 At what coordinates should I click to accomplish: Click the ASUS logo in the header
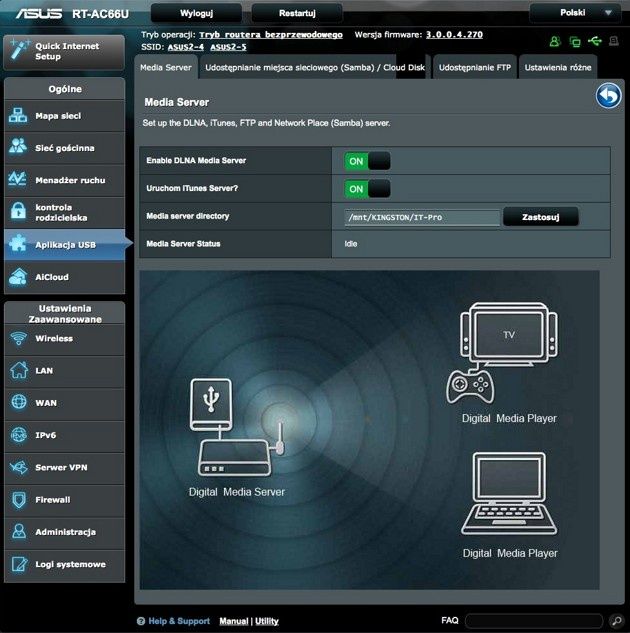tap(39, 13)
